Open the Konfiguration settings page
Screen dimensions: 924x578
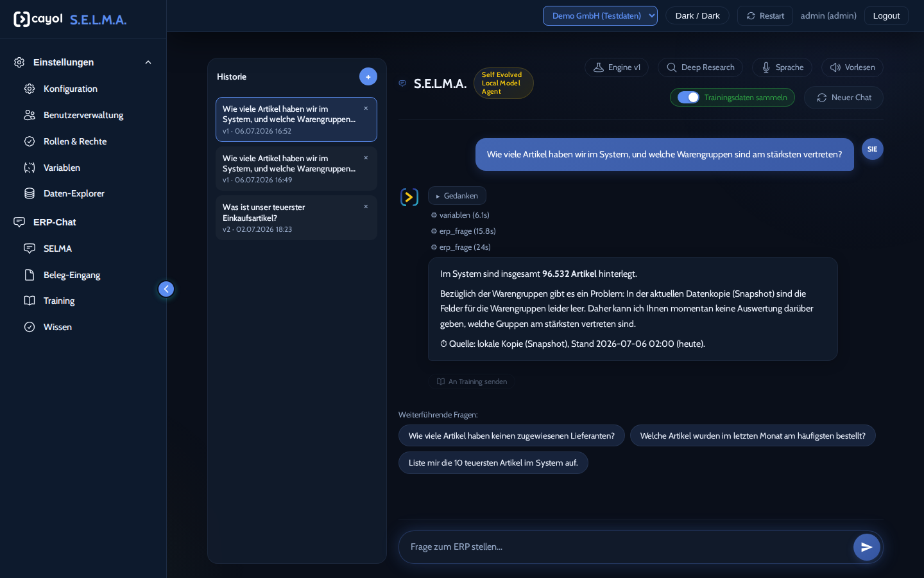[x=71, y=89]
